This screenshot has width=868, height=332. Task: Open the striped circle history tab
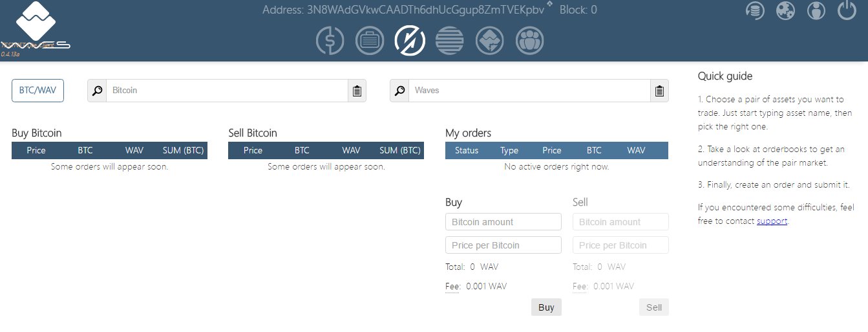(450, 41)
